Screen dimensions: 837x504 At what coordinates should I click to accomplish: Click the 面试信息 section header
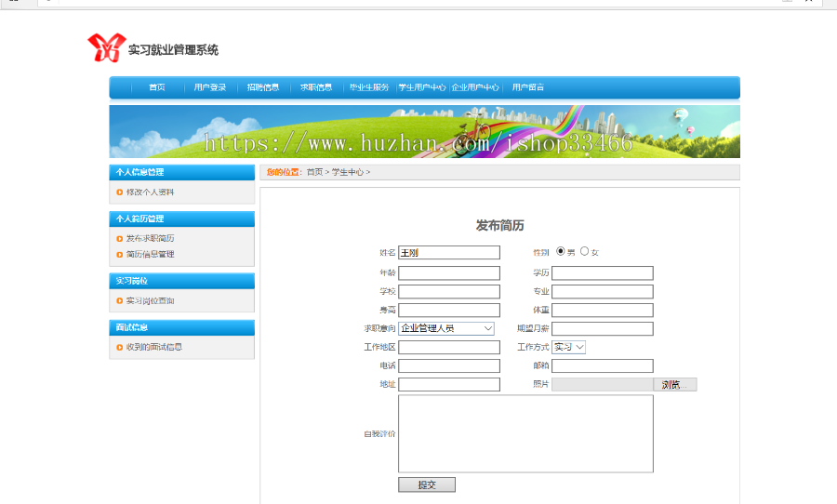[182, 327]
